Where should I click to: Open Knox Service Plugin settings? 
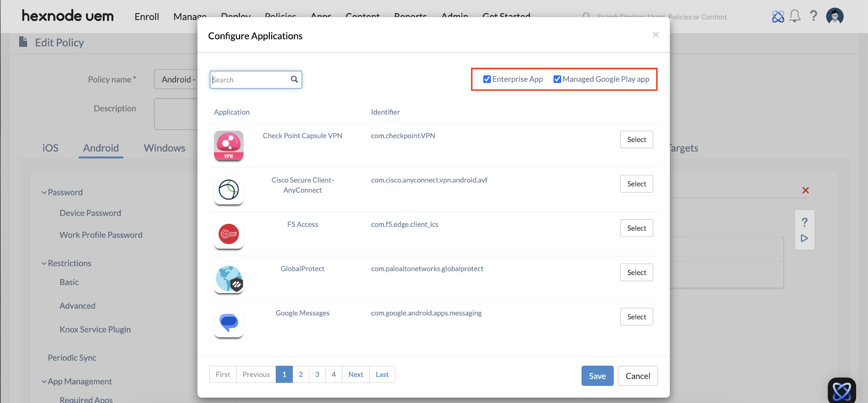(95, 329)
